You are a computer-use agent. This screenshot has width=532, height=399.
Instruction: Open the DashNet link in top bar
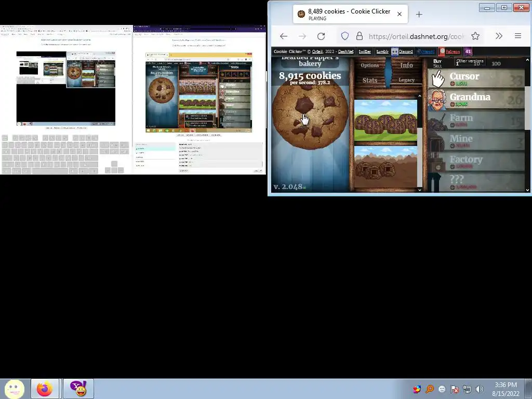[345, 51]
